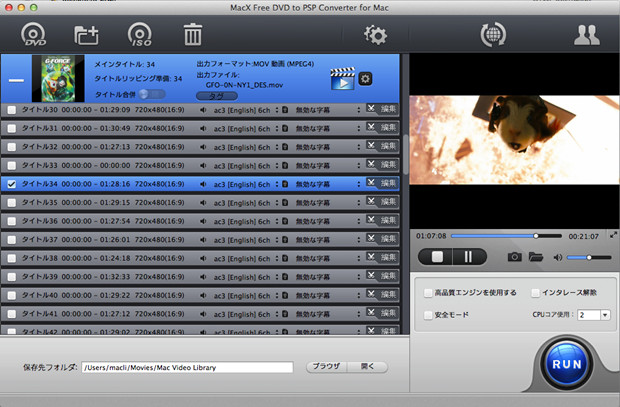Image resolution: width=620 pixels, height=407 pixels.
Task: Check the タイトル30 checkbox
Action: coord(12,110)
